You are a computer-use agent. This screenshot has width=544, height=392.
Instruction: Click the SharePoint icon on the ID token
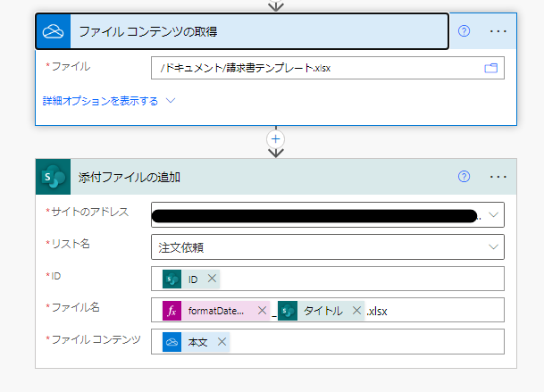pyautogui.click(x=172, y=279)
